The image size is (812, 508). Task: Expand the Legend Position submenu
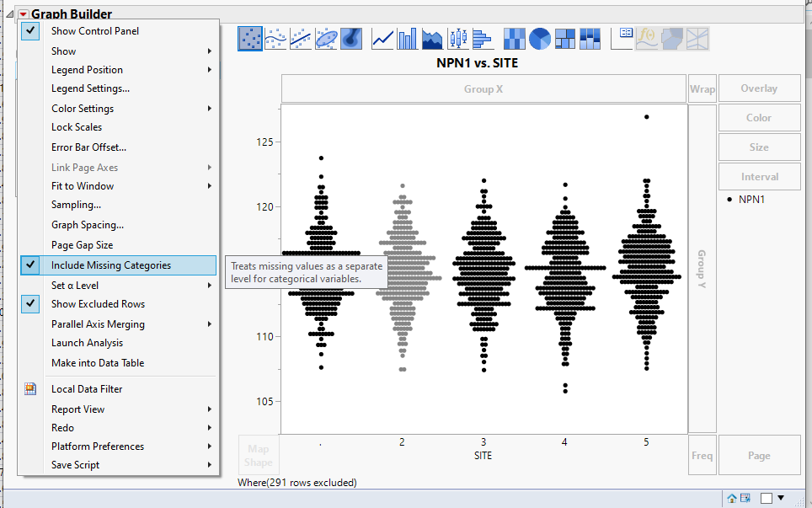[x=119, y=70]
